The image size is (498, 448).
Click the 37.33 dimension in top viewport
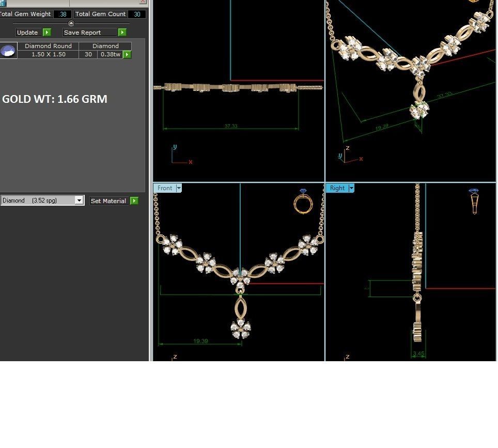pos(231,126)
